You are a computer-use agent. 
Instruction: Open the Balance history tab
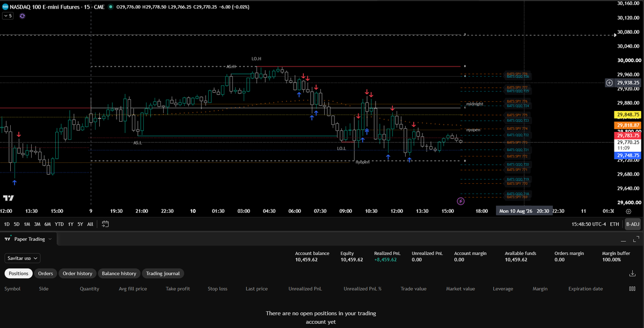[x=119, y=273]
